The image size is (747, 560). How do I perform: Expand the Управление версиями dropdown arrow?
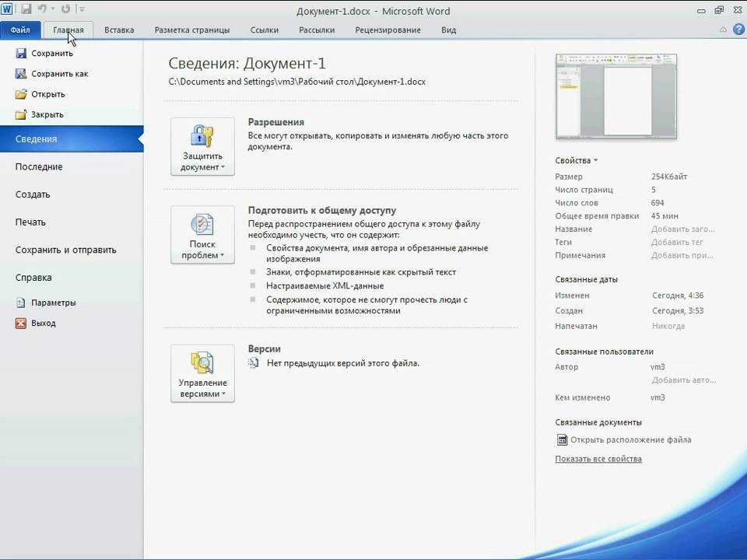click(223, 394)
